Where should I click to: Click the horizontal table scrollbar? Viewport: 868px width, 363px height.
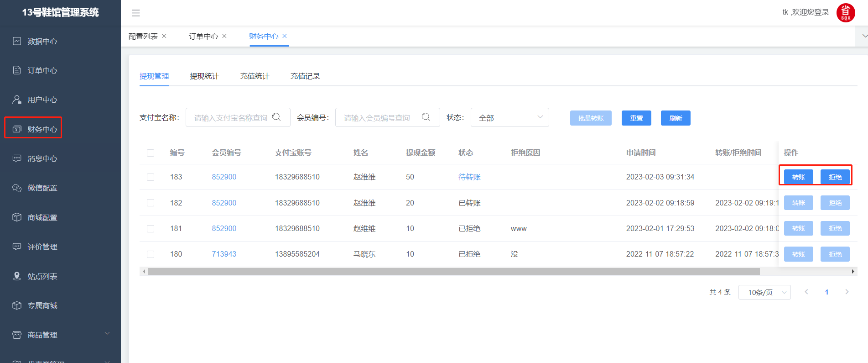click(x=454, y=272)
